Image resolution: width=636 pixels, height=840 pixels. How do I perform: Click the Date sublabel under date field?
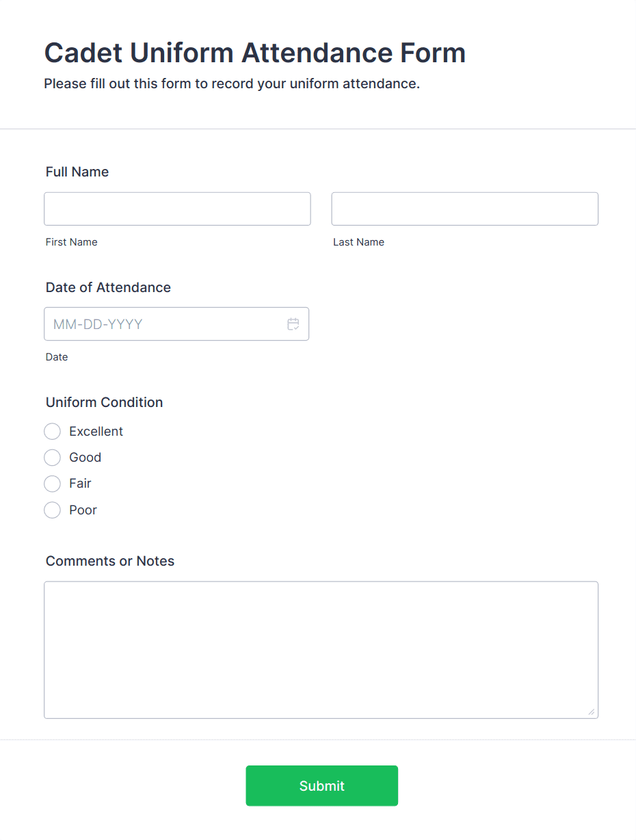pyautogui.click(x=57, y=357)
